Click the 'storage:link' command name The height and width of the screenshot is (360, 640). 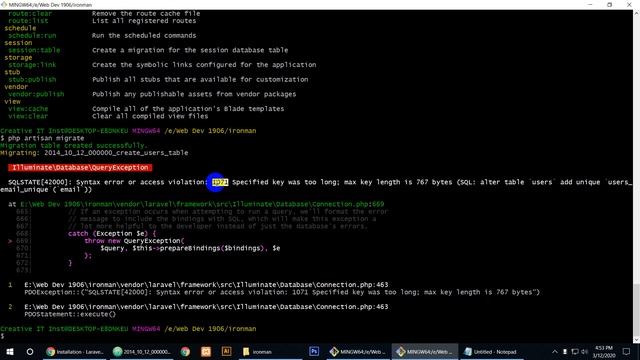point(32,64)
